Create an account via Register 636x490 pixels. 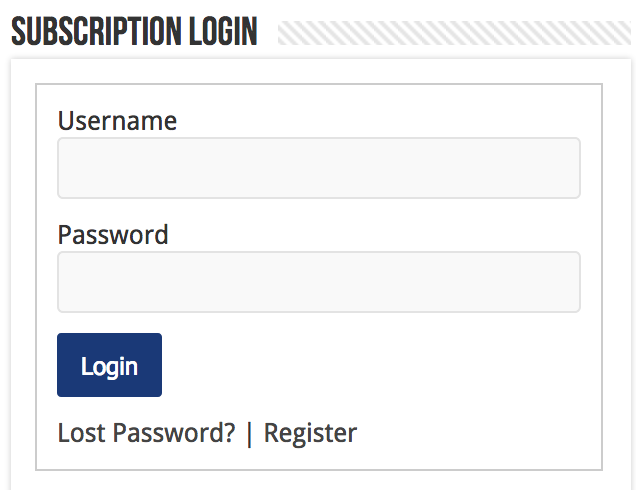310,434
